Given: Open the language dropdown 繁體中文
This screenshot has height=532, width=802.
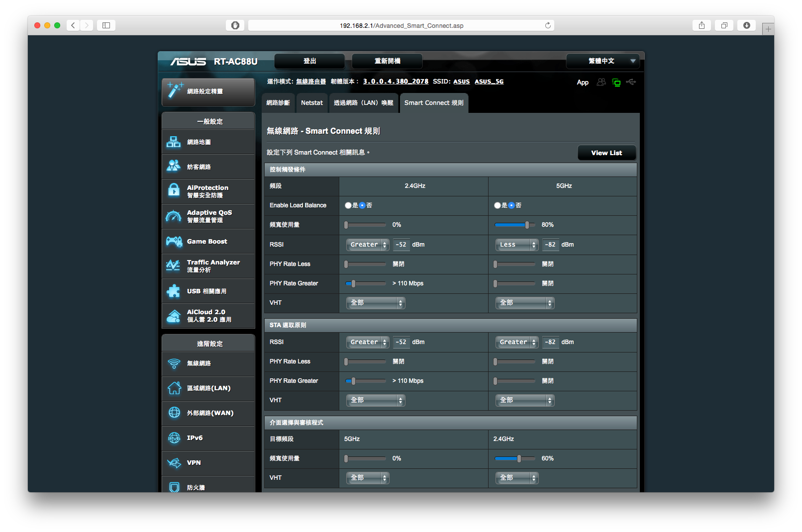Looking at the screenshot, I should click(602, 61).
